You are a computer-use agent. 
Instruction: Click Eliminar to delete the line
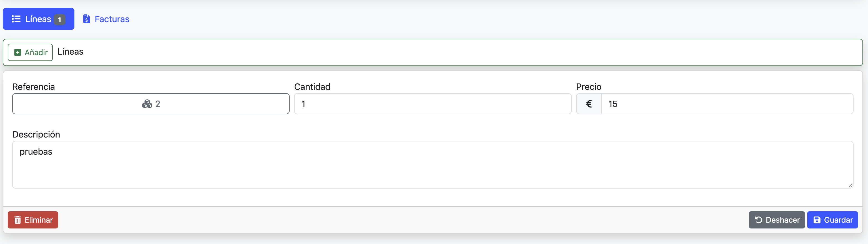pyautogui.click(x=33, y=220)
